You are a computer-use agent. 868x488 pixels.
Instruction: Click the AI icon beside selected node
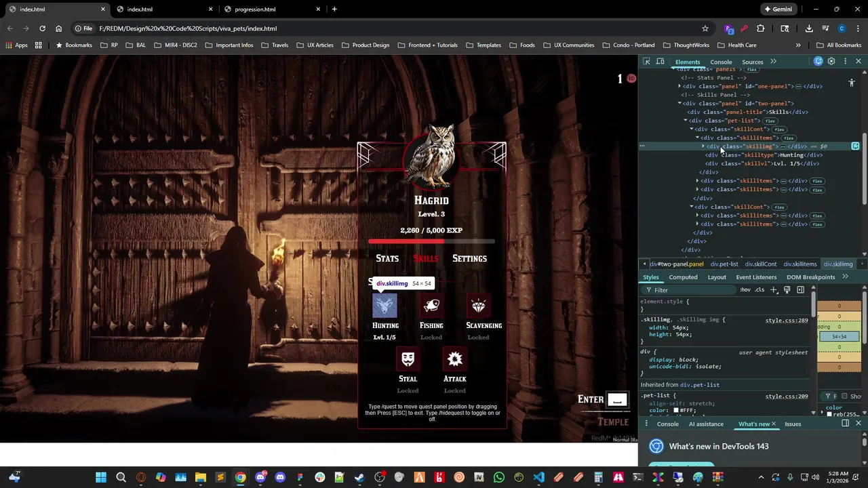coord(855,146)
